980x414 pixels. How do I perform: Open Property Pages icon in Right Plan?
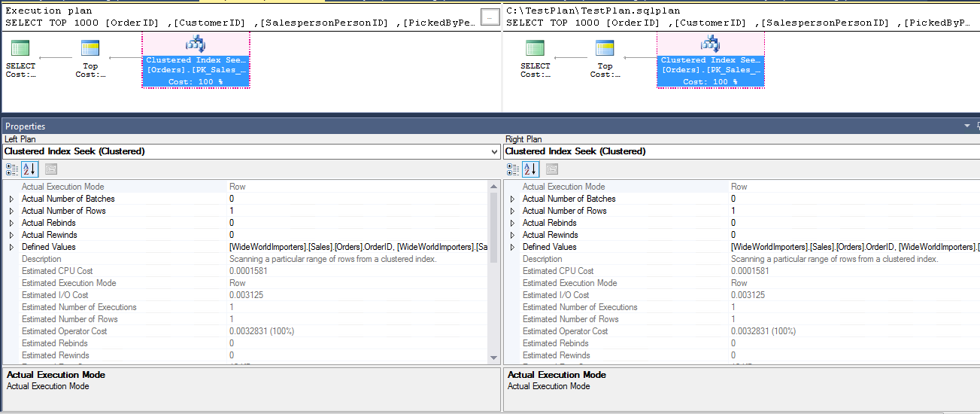pos(552,169)
